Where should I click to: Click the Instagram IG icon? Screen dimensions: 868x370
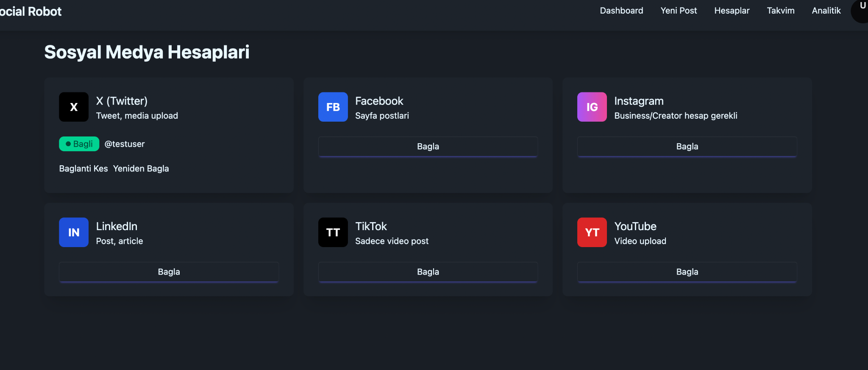592,107
